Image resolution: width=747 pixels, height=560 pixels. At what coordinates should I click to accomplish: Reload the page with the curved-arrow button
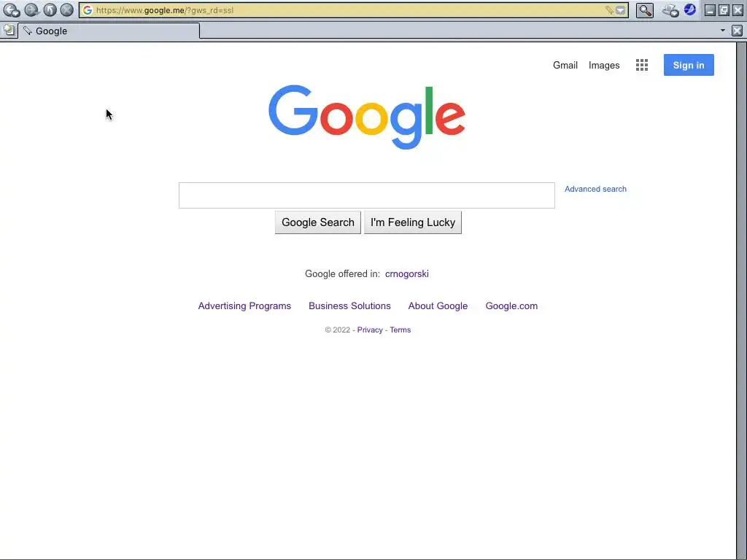click(50, 10)
